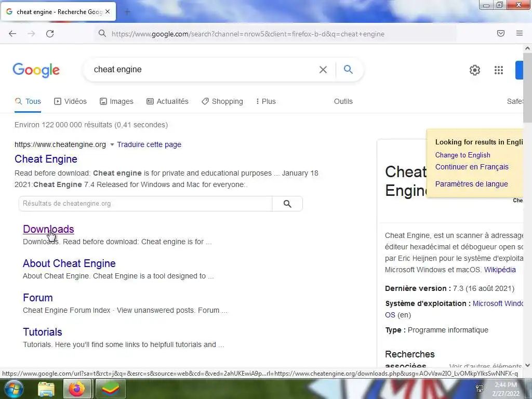Open the Outils search tools
This screenshot has height=399, width=532.
point(343,101)
